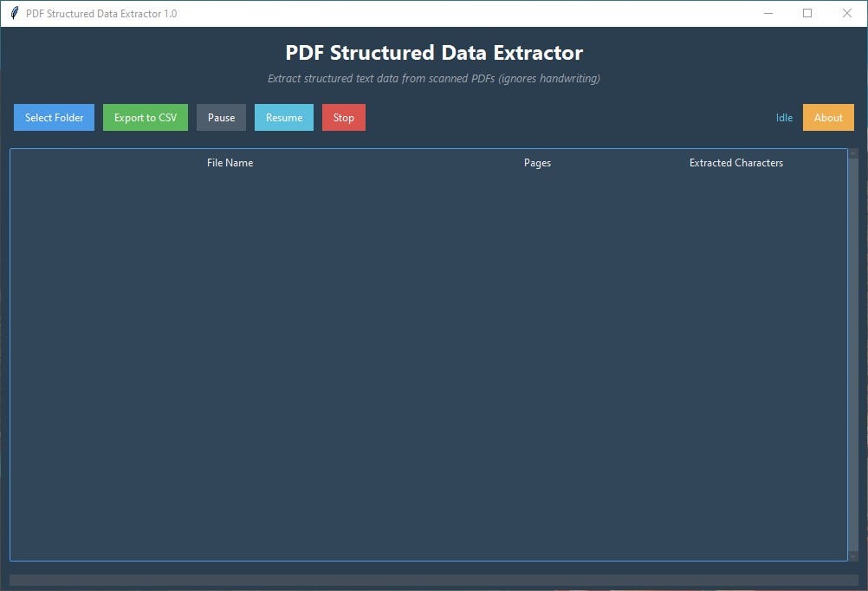Screen dimensions: 868x591
Task: Click the subtitle about scanned PDFs
Action: coord(434,79)
